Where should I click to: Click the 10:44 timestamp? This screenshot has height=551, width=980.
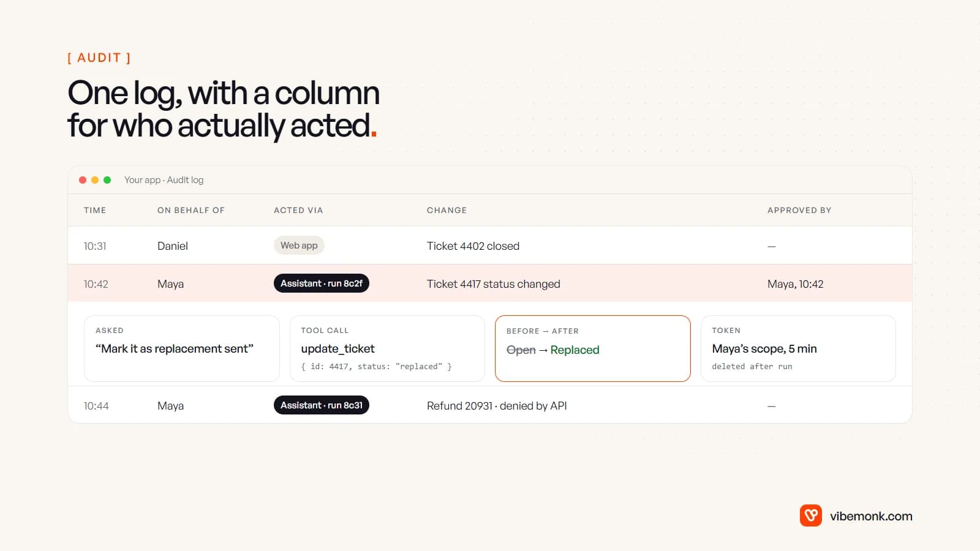96,406
